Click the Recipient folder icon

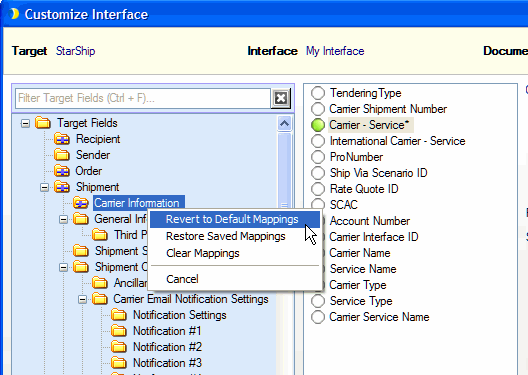(62, 139)
